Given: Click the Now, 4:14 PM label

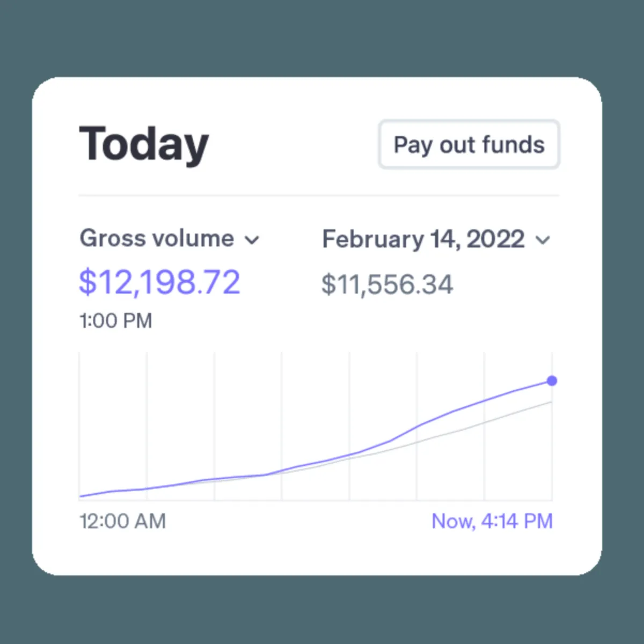Looking at the screenshot, I should 492,521.
